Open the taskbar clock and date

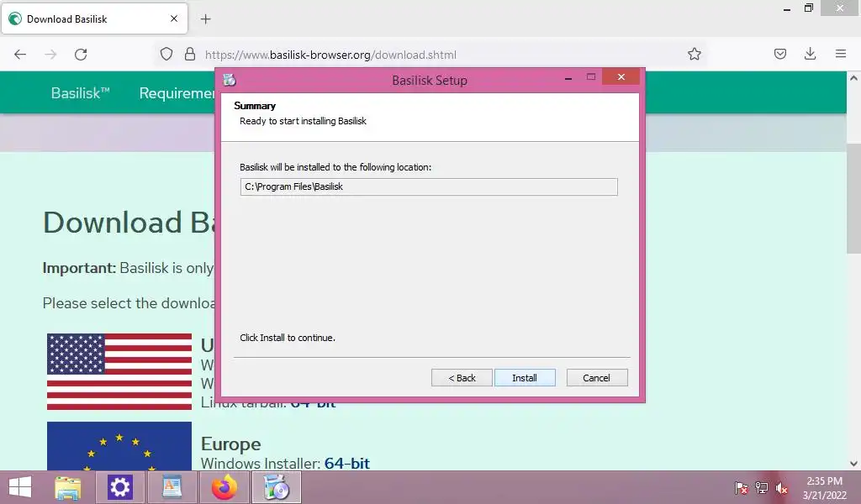point(824,488)
